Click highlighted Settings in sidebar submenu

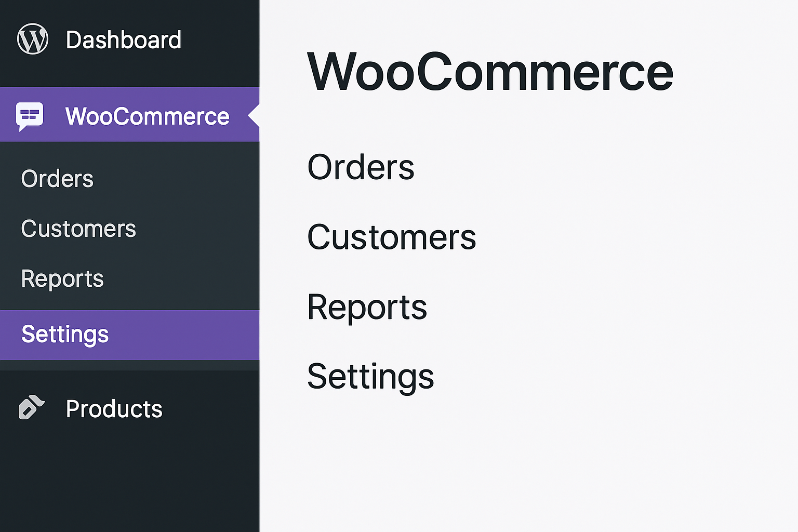click(65, 335)
